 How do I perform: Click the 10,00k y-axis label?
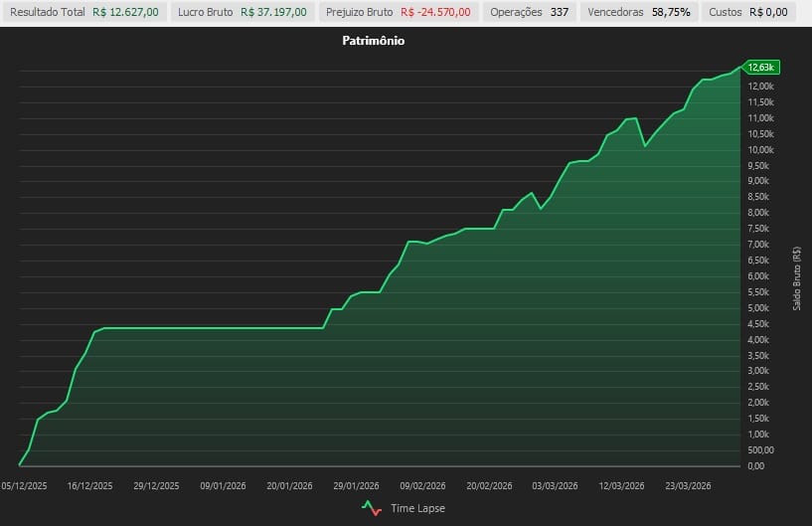tap(760, 150)
